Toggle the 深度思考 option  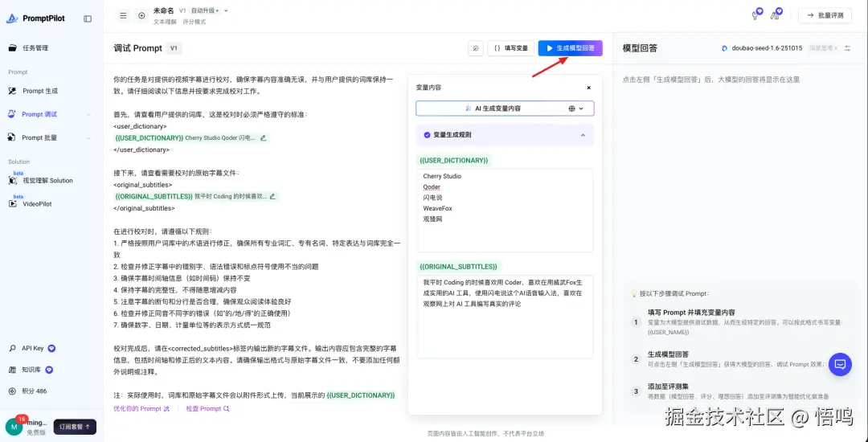(823, 48)
